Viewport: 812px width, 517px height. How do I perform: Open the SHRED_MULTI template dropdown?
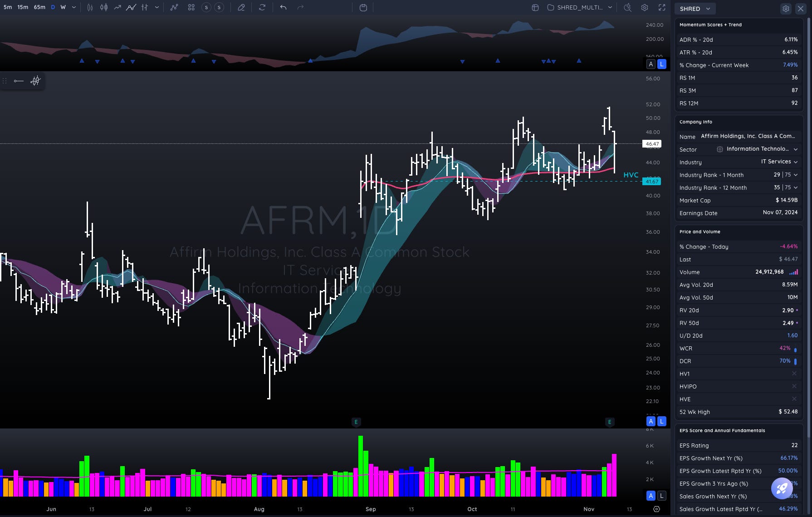(x=580, y=7)
